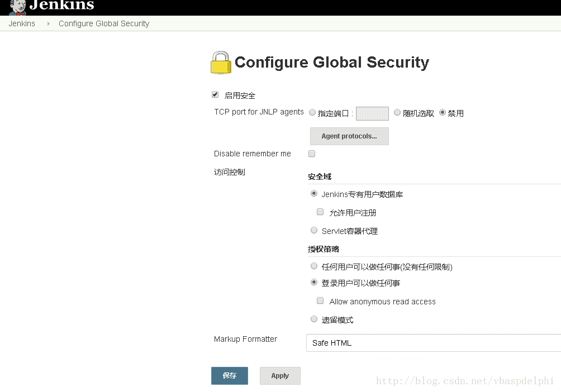Select the 指定端口 radio button
561x392 pixels.
pyautogui.click(x=312, y=113)
